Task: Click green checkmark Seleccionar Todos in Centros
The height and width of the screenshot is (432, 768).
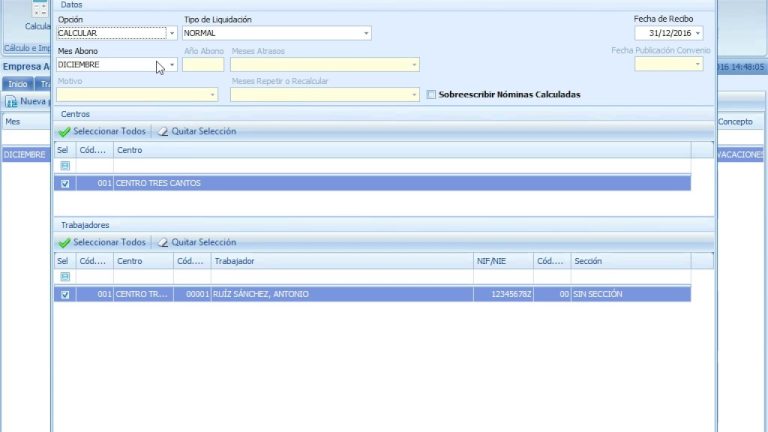Action: 64,131
